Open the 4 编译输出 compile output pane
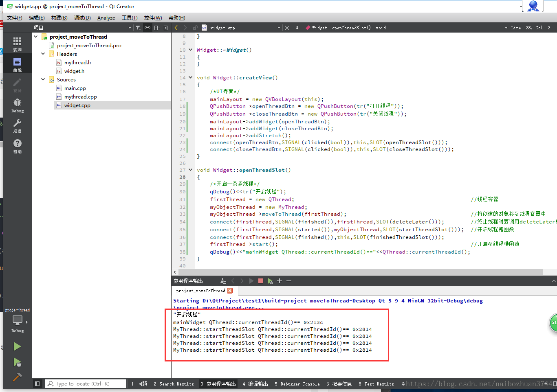The image size is (557, 392). pyautogui.click(x=255, y=383)
